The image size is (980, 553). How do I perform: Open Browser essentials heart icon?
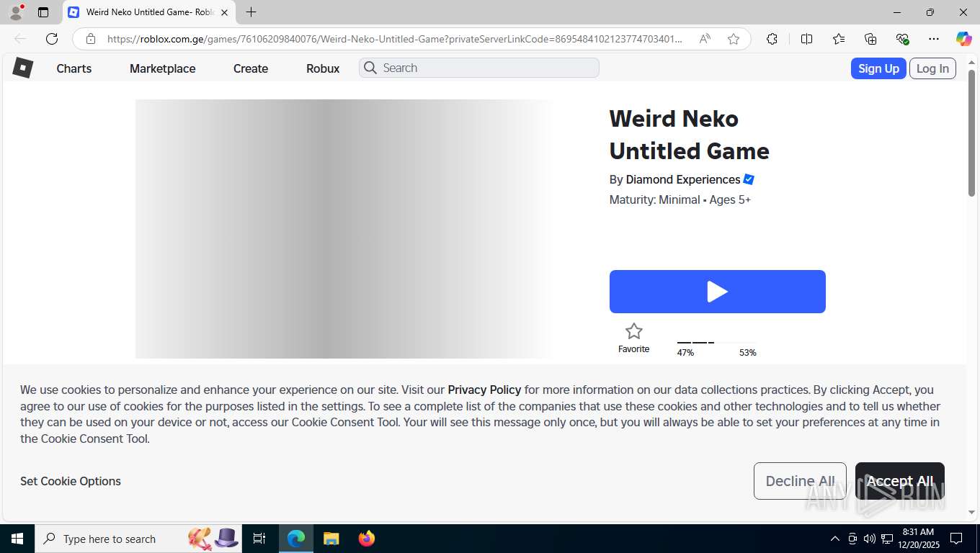pos(902,39)
